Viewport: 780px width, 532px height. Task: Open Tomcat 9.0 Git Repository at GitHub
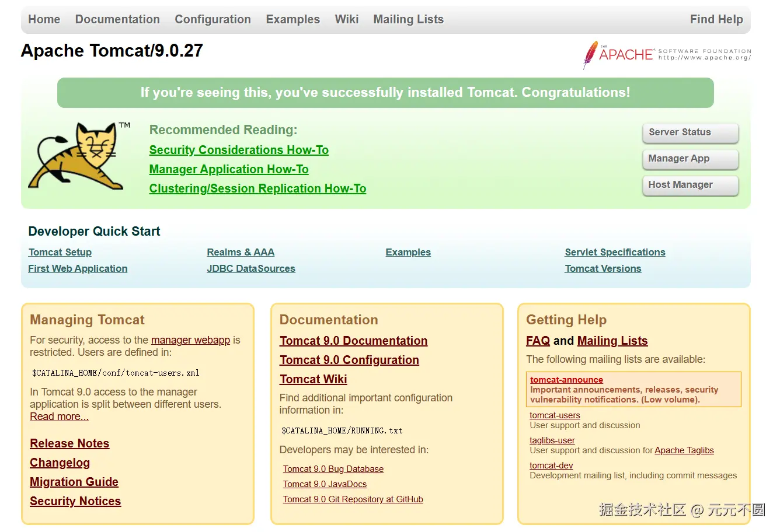(x=353, y=499)
